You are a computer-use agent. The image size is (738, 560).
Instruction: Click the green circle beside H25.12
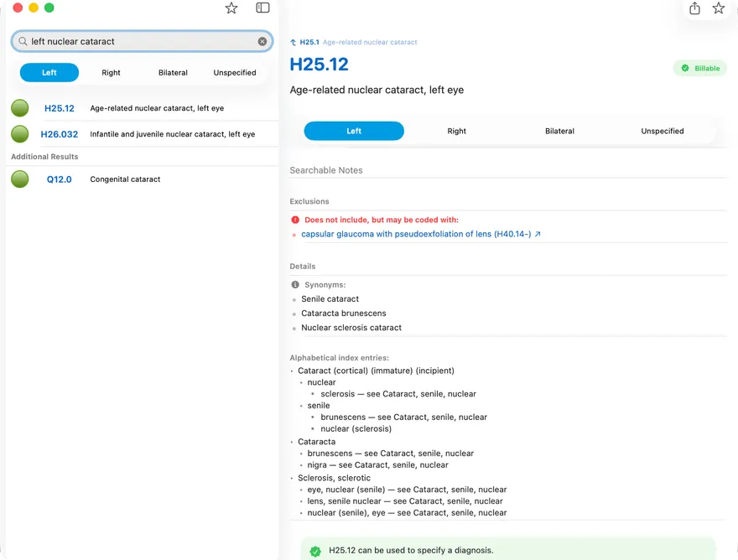point(20,108)
